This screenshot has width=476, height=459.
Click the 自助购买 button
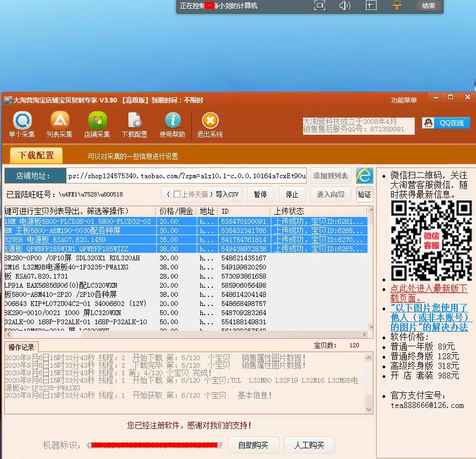click(253, 445)
